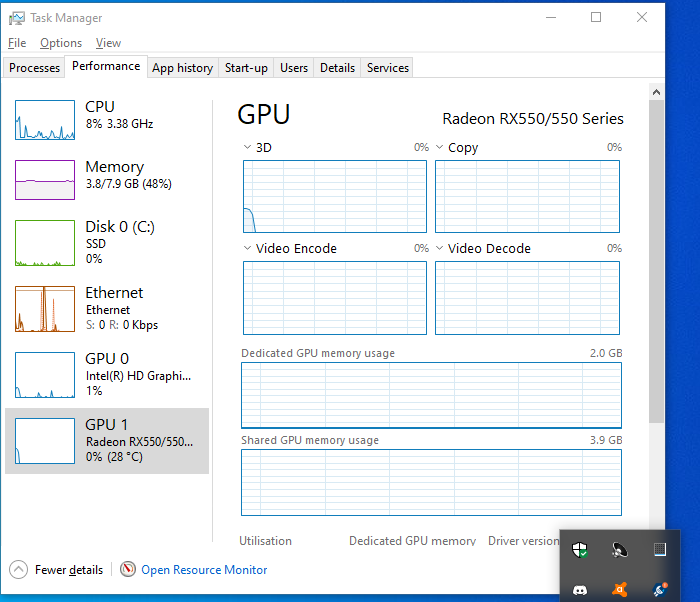Open Resource Monitor link

coord(204,570)
